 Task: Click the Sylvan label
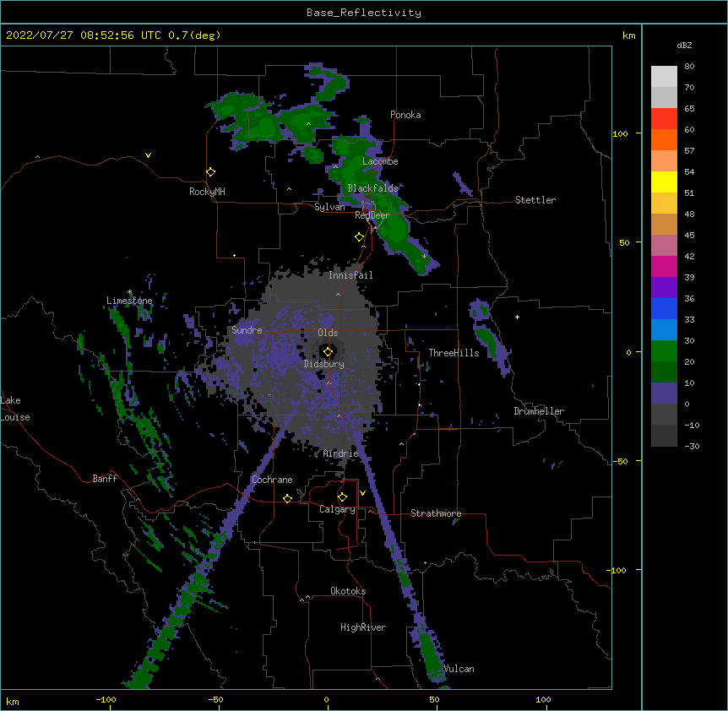(329, 207)
